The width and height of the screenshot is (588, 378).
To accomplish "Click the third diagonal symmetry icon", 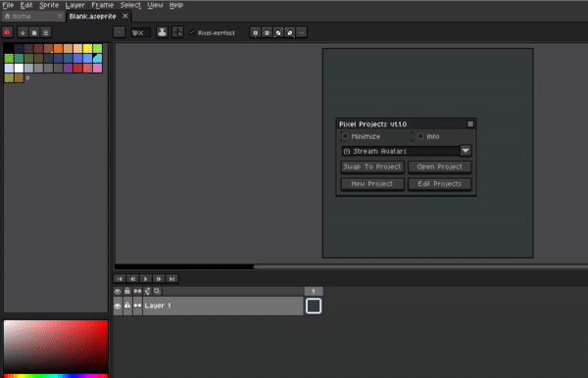I will pyautogui.click(x=278, y=32).
